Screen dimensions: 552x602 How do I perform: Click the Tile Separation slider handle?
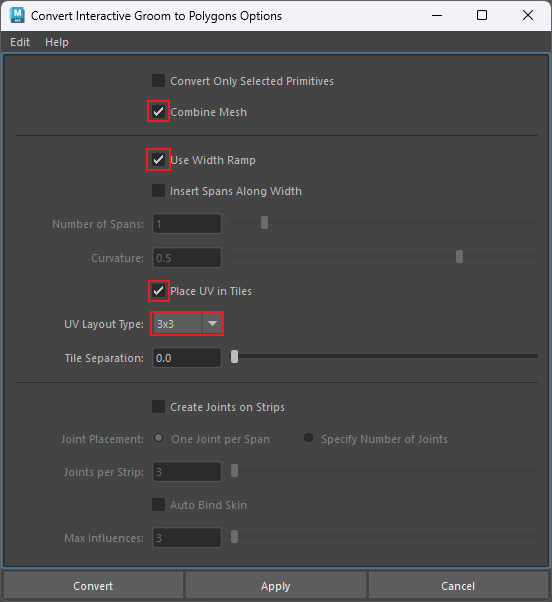234,356
